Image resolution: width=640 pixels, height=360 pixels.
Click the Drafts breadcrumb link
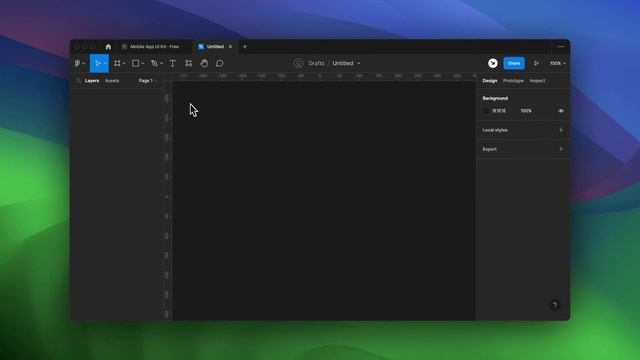[316, 63]
